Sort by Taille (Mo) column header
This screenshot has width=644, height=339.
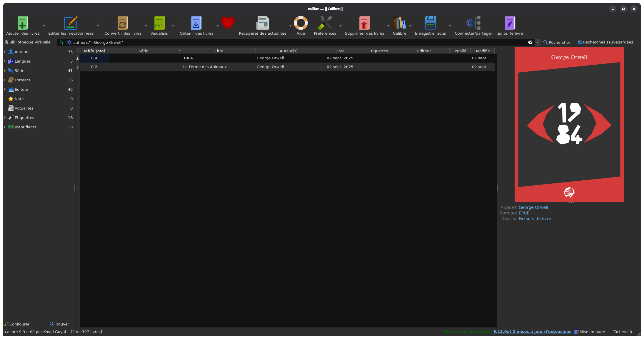pos(94,51)
